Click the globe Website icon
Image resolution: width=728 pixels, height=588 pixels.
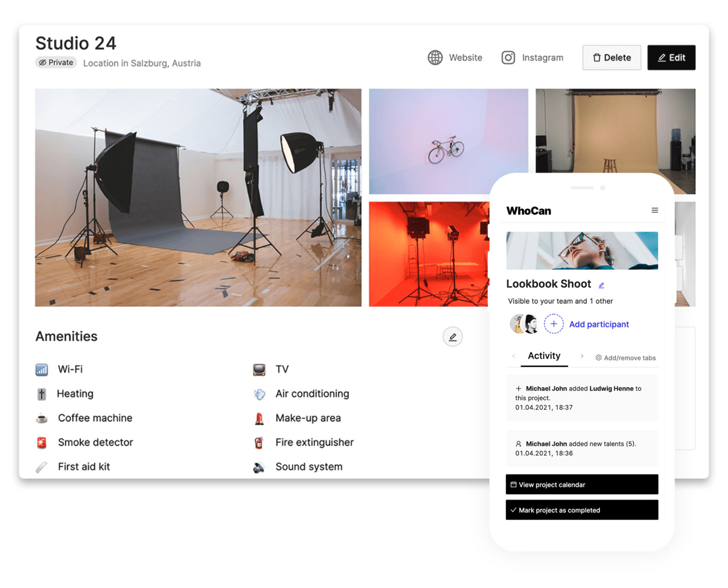(435, 58)
